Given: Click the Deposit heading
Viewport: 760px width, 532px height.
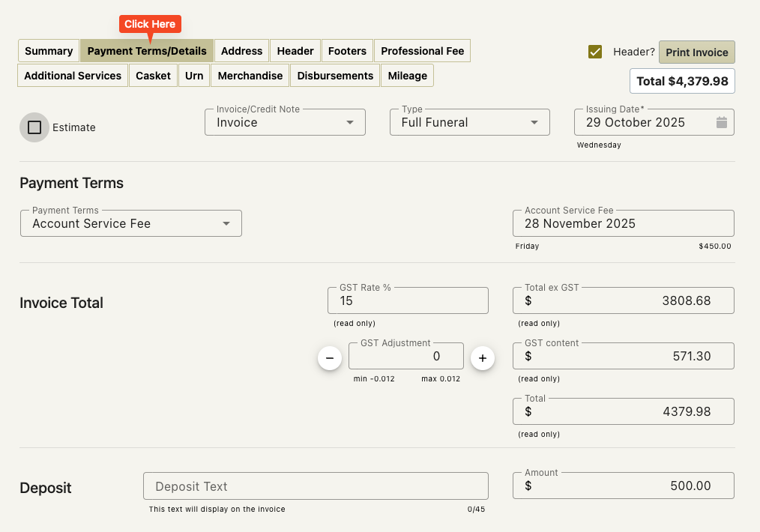Looking at the screenshot, I should pyautogui.click(x=46, y=488).
